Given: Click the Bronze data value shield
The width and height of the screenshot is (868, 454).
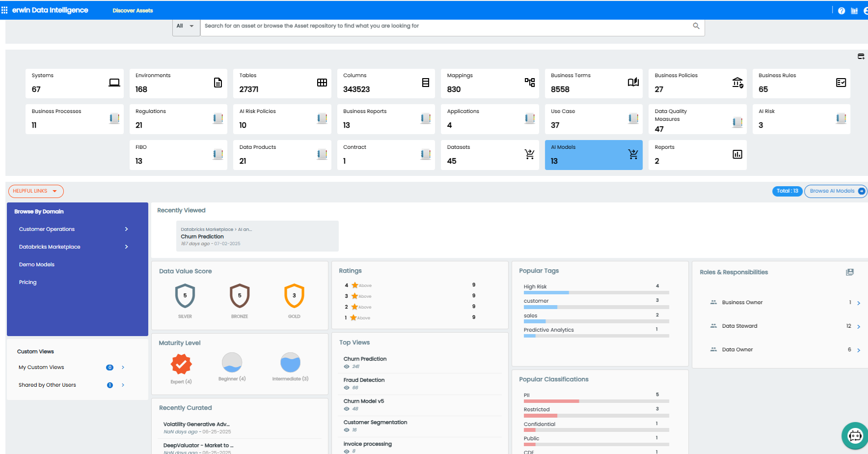Looking at the screenshot, I should tap(240, 295).
